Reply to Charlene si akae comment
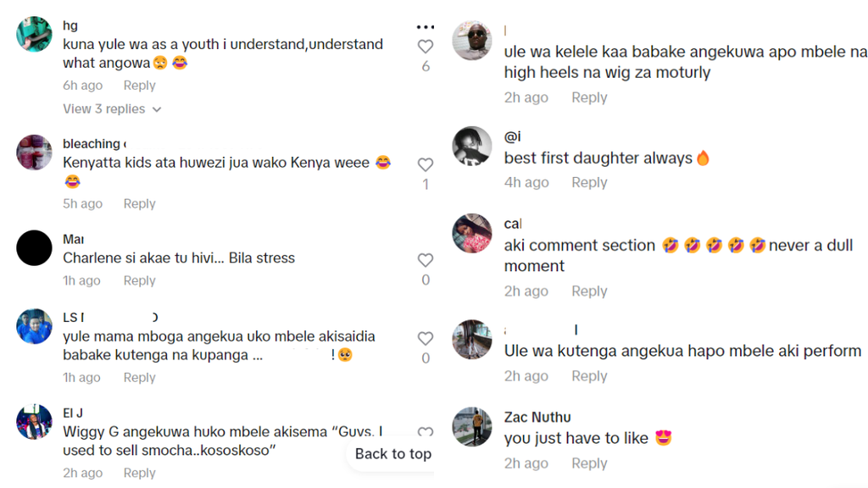The height and width of the screenshot is (488, 868). [x=139, y=281]
